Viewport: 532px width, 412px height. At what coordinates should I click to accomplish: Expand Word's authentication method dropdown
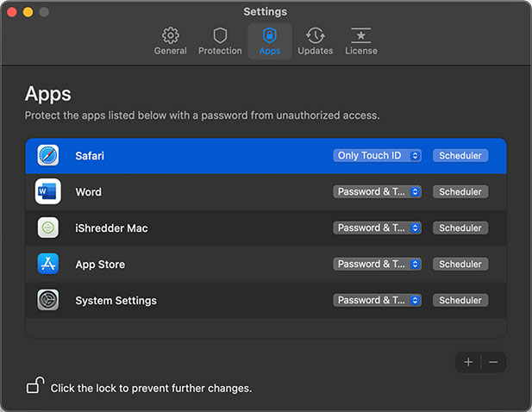[377, 192]
